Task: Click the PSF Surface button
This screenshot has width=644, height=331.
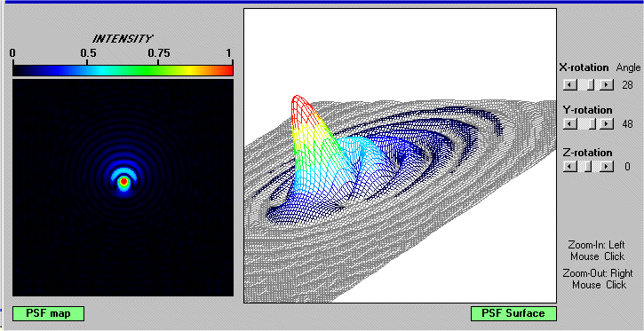Action: (513, 313)
